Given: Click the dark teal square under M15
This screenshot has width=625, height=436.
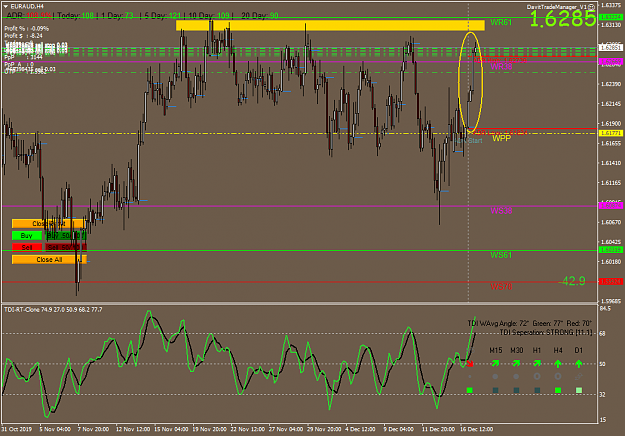Looking at the screenshot, I should tap(495, 390).
